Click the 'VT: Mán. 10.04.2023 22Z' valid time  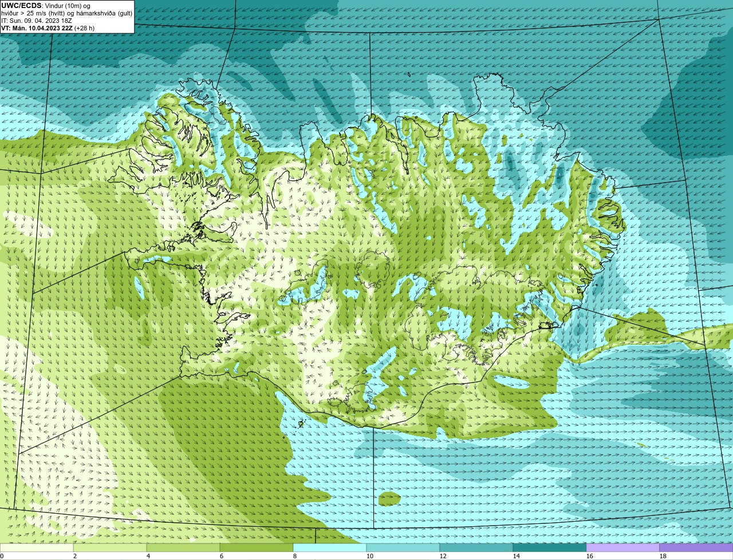pyautogui.click(x=37, y=28)
